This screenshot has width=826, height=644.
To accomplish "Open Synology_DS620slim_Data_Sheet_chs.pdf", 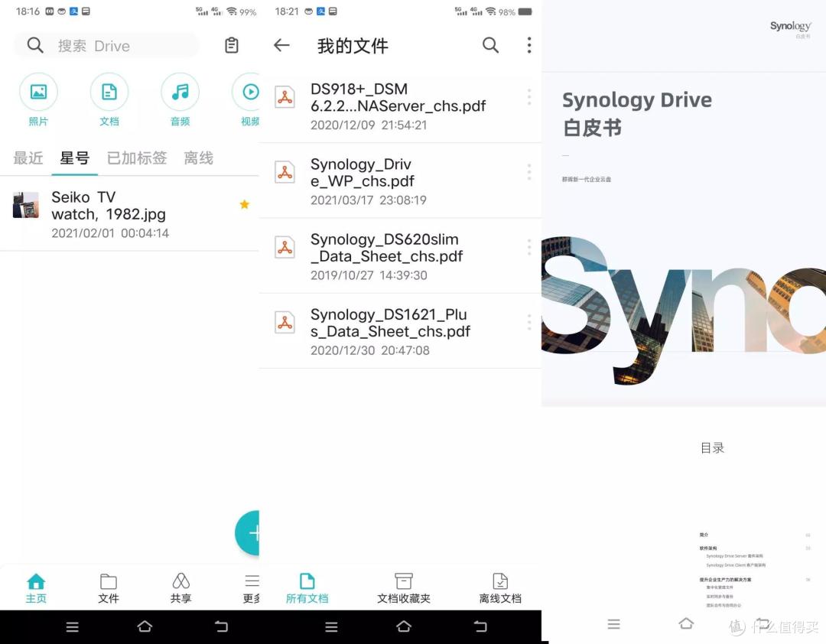I will point(400,255).
